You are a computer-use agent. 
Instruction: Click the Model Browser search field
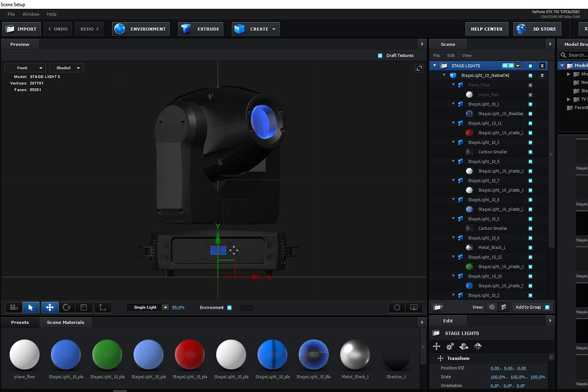coord(574,55)
